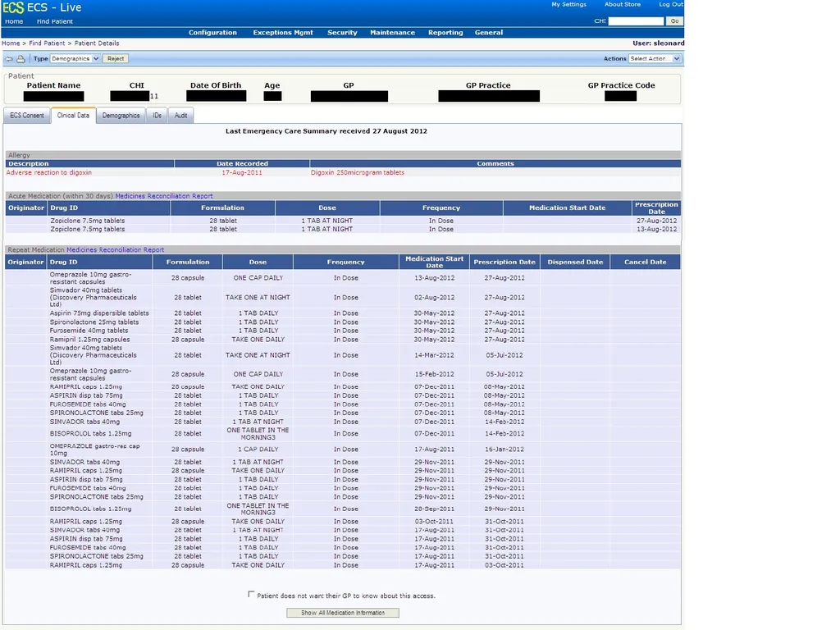Open the Security menu
The width and height of the screenshot is (840, 630).
click(342, 33)
